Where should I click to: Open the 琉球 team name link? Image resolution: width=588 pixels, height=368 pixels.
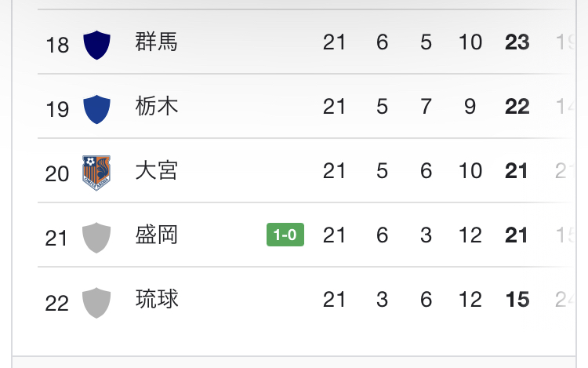click(x=157, y=300)
